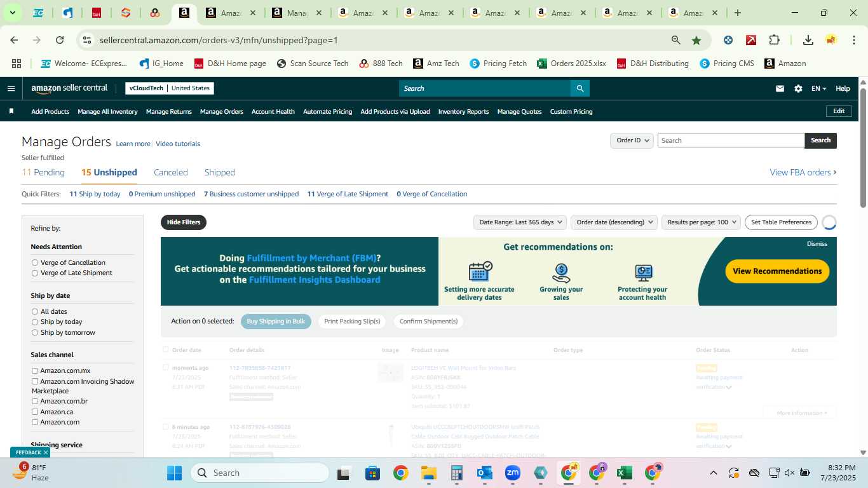Open Date Range Last 365 days dropdown

520,222
